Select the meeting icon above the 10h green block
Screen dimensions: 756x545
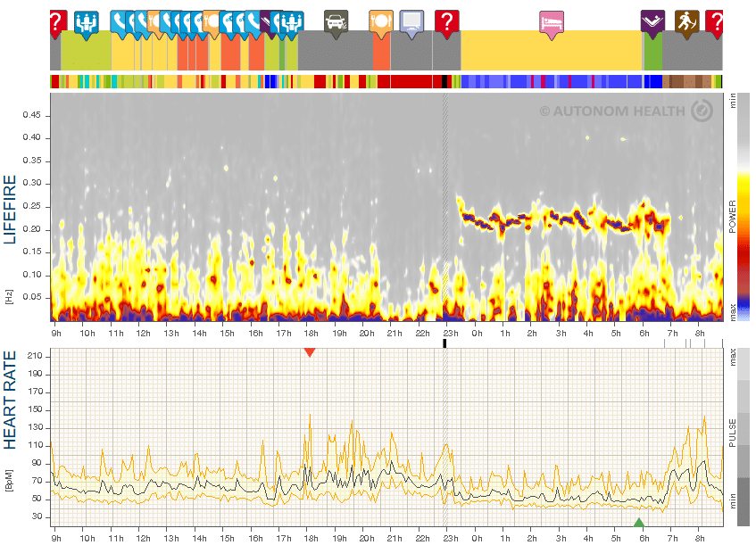pyautogui.click(x=87, y=23)
